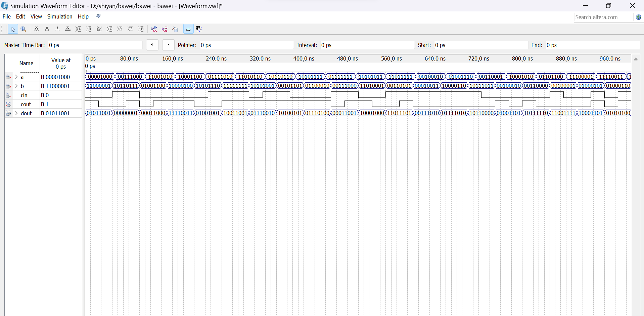Expand signal group b
Viewport: 644px width, 316px height.
coord(16,86)
